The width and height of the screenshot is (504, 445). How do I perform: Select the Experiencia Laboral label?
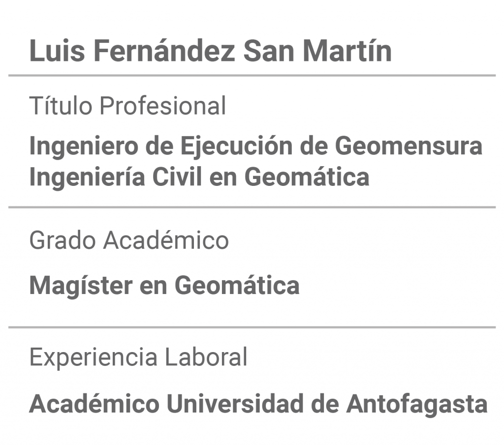tap(138, 356)
